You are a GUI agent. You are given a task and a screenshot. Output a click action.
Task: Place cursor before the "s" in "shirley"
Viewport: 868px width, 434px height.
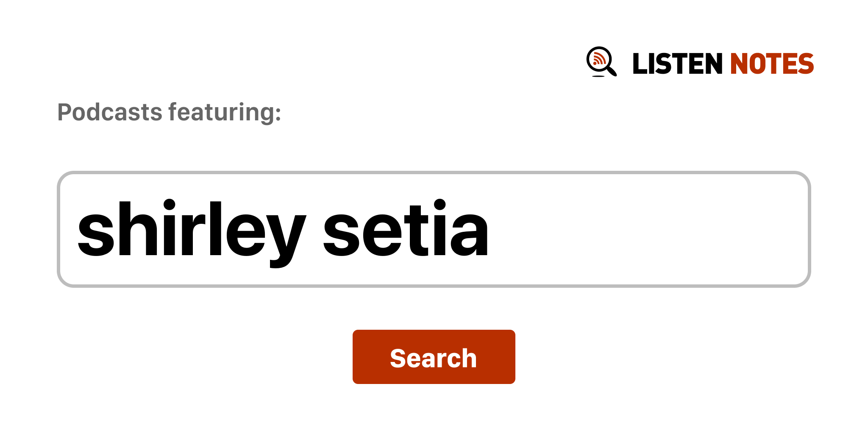tap(77, 229)
